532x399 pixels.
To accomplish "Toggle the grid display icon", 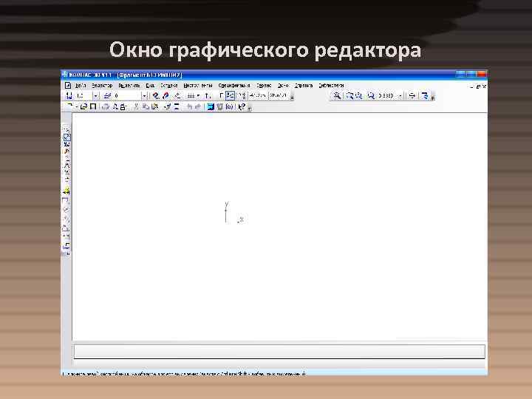I will click(191, 96).
